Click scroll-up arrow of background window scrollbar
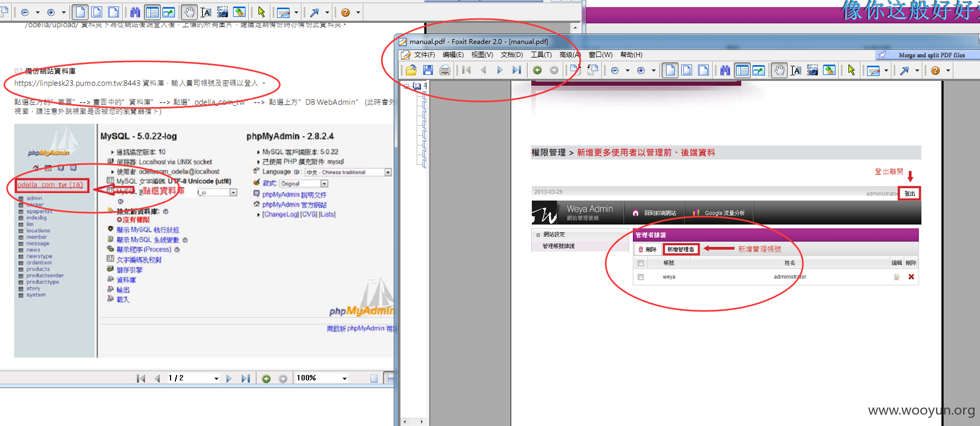The image size is (980, 426). (x=575, y=28)
